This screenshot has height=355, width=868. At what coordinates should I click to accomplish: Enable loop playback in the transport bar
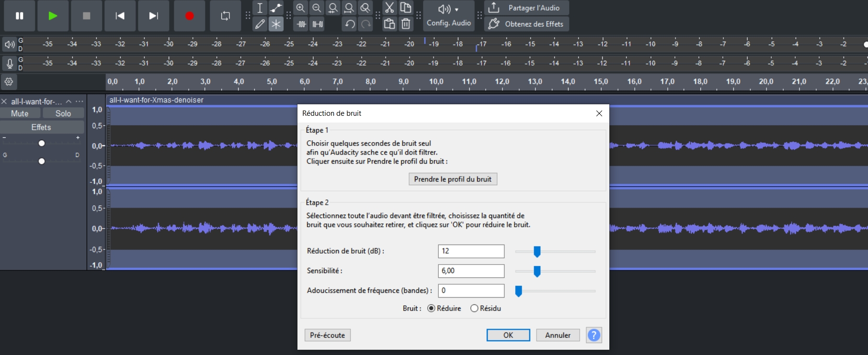pyautogui.click(x=225, y=16)
